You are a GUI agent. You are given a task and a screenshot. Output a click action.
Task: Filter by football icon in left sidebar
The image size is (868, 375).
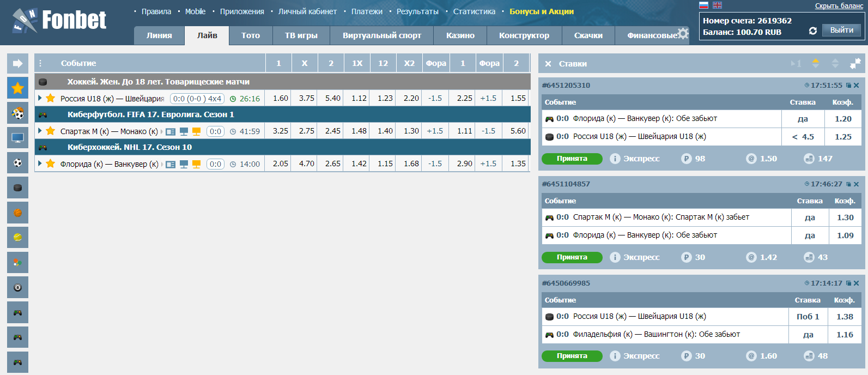click(17, 162)
